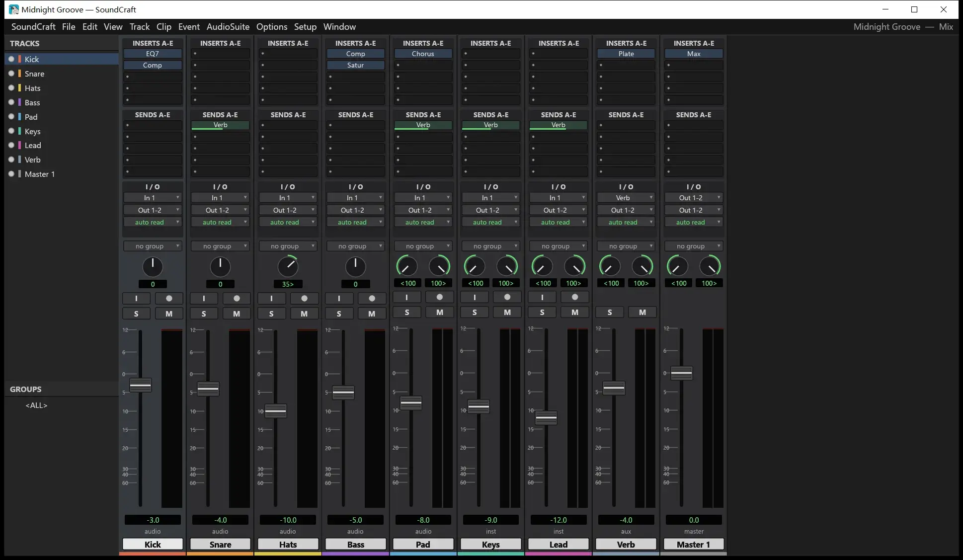Viewport: 963px width, 560px height.
Task: Select the <ALL> group in Groups
Action: (x=36, y=405)
